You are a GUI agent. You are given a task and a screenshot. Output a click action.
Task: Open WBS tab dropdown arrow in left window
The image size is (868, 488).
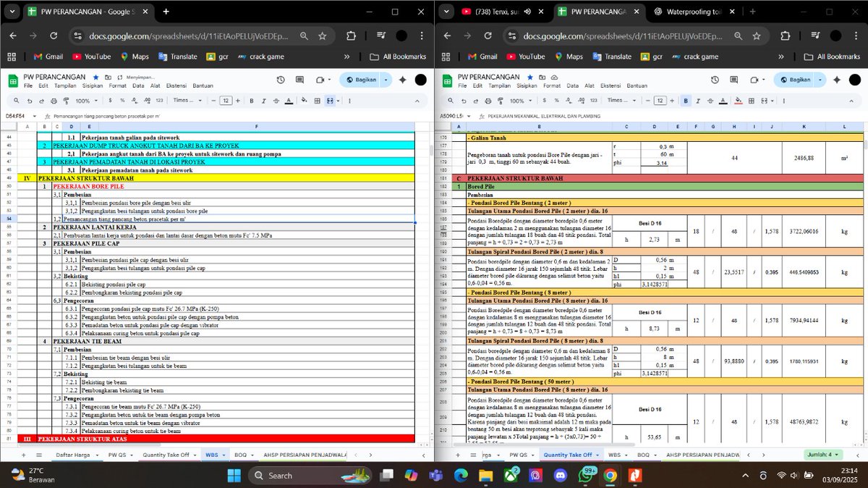pos(225,455)
